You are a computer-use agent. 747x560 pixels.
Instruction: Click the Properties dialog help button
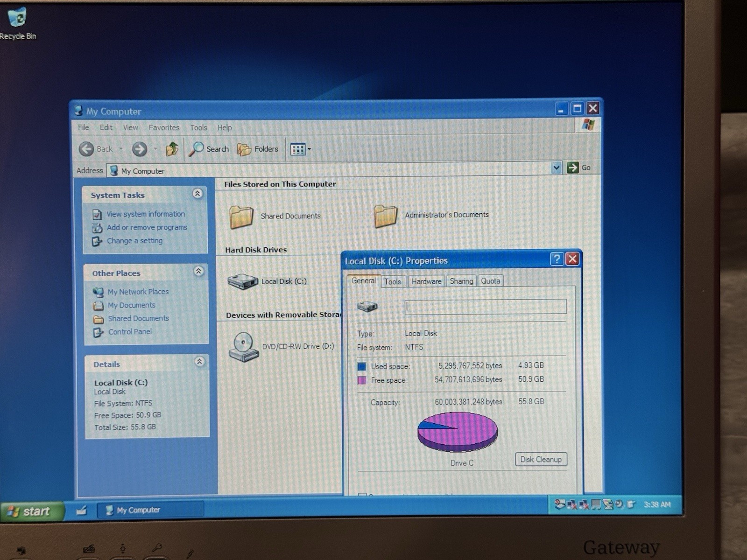[557, 259]
